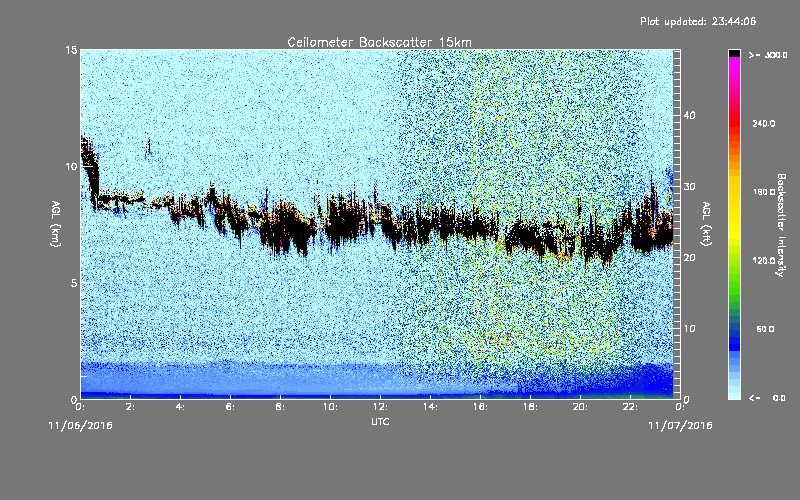The width and height of the screenshot is (800, 500).
Task: Click the colorbar value 60.0
Action: tap(765, 329)
